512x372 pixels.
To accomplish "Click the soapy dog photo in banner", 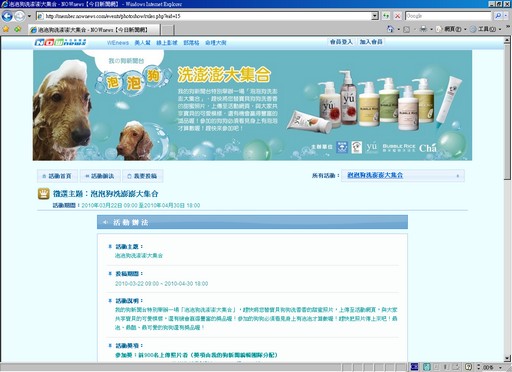I will (62, 110).
